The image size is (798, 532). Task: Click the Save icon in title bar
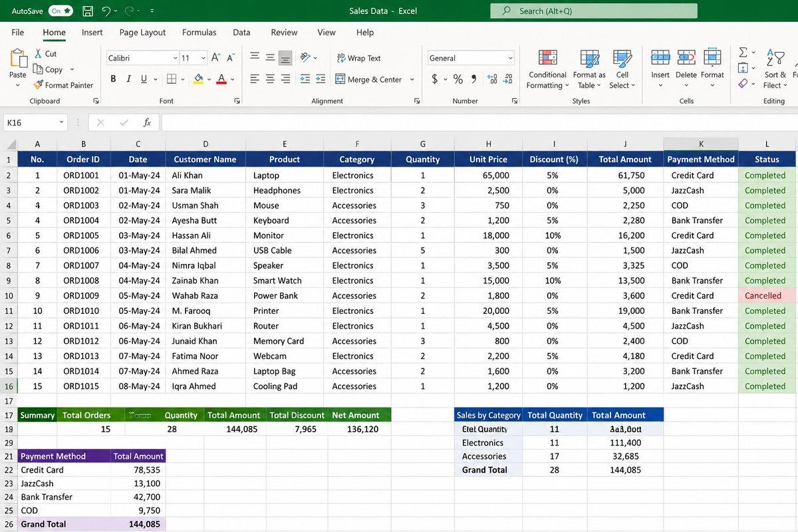click(88, 11)
